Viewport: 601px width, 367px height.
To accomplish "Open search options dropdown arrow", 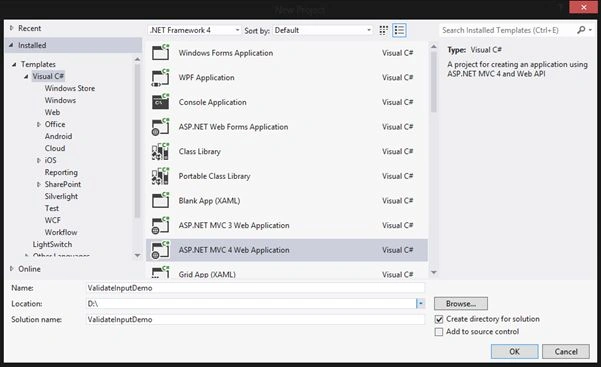I will tap(591, 30).
